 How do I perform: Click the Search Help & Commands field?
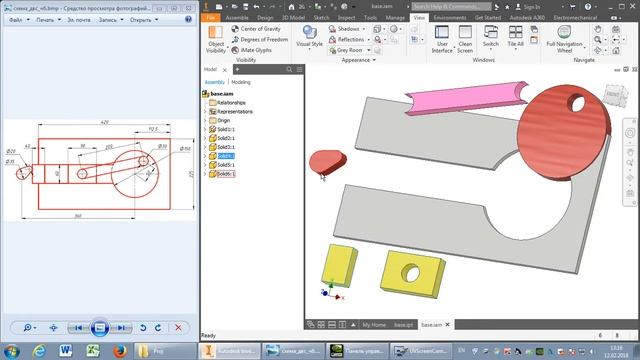(451, 7)
